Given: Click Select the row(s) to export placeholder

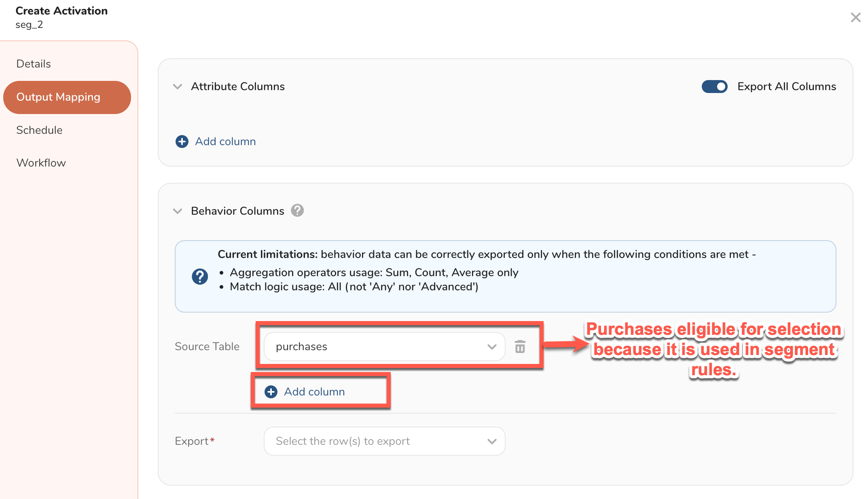Looking at the screenshot, I should tap(343, 441).
